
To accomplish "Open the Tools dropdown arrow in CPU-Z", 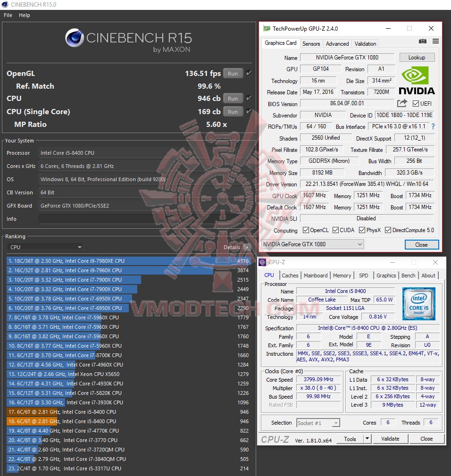I will tap(367, 439).
